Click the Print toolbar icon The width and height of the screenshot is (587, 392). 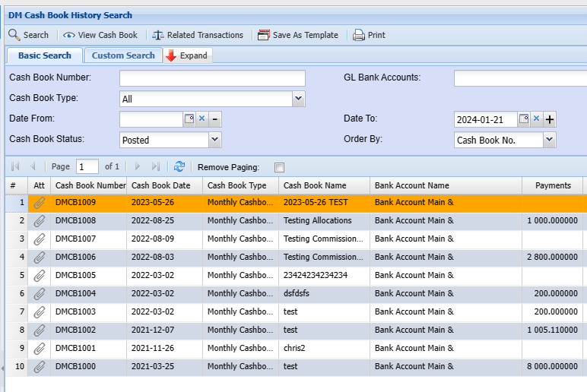coord(359,35)
